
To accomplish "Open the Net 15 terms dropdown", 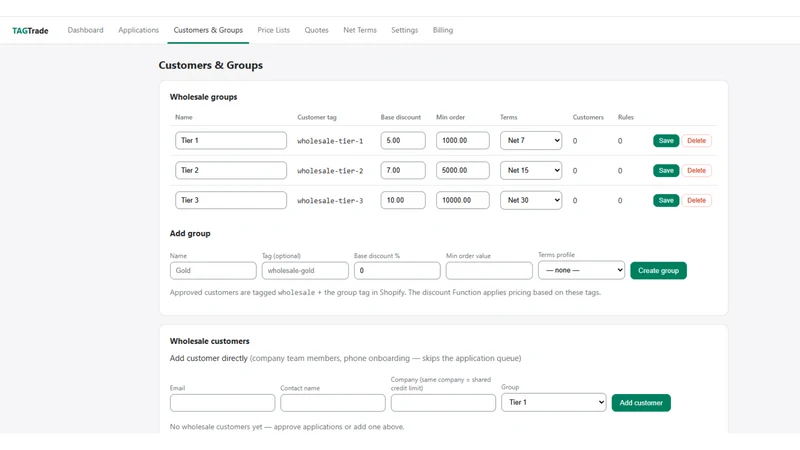I will (x=531, y=170).
